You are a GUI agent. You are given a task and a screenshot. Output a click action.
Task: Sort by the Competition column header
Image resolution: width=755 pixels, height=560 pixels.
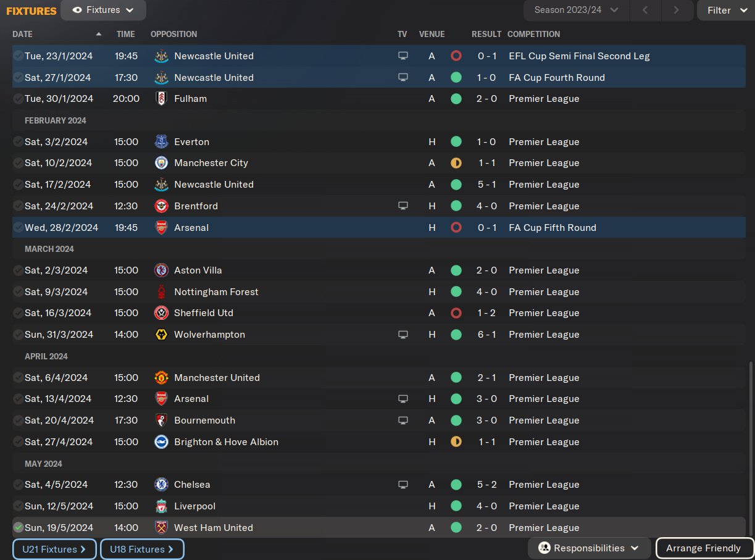pyautogui.click(x=533, y=34)
